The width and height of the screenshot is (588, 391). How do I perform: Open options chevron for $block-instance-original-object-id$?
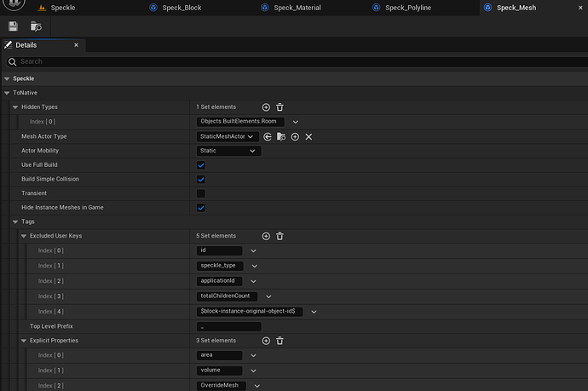tap(314, 312)
